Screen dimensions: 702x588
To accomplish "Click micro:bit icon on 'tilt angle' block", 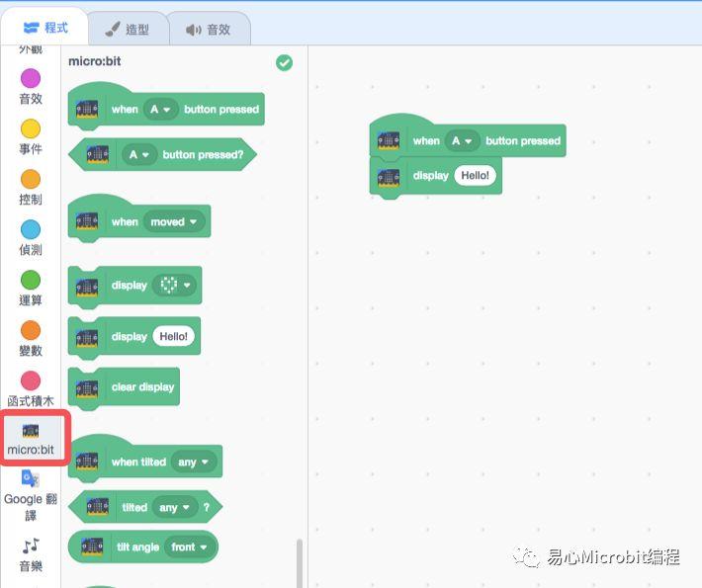I will pos(92,546).
